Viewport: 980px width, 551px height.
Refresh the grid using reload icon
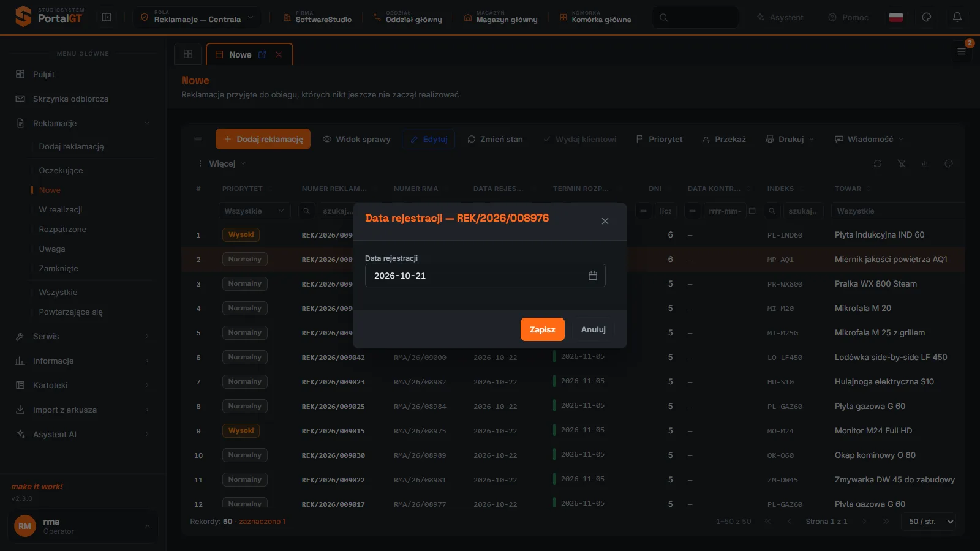pyautogui.click(x=878, y=163)
